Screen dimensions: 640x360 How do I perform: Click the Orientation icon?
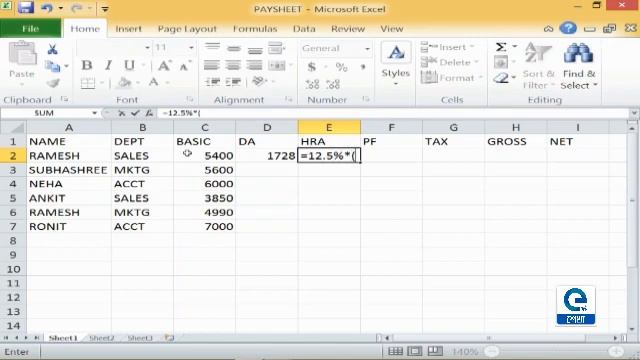(259, 82)
